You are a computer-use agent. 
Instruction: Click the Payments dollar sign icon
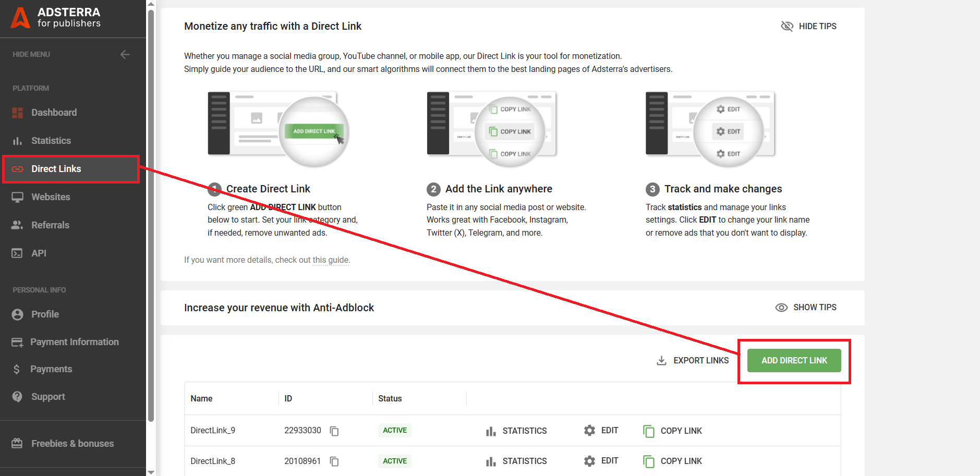point(17,369)
